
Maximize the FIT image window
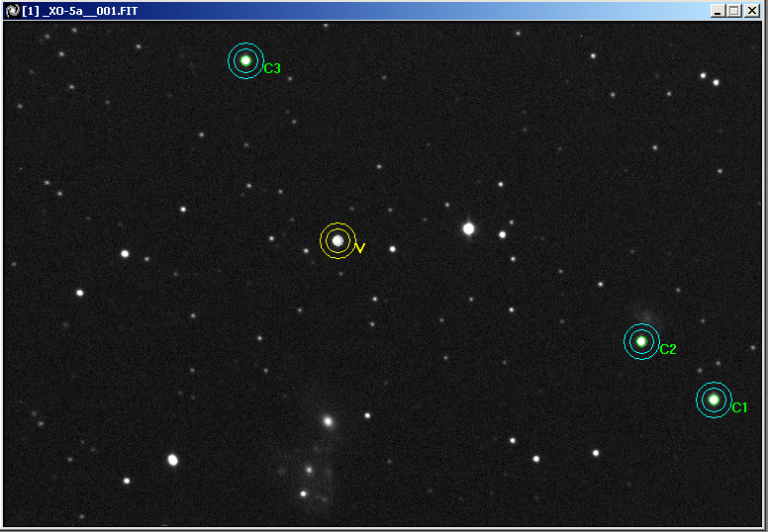(x=733, y=10)
